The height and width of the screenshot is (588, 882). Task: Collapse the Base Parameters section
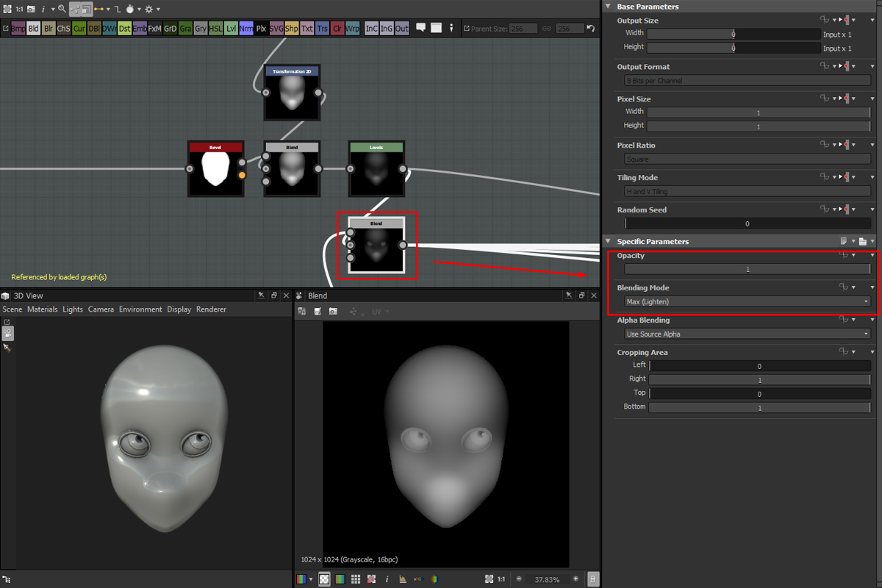pos(608,7)
